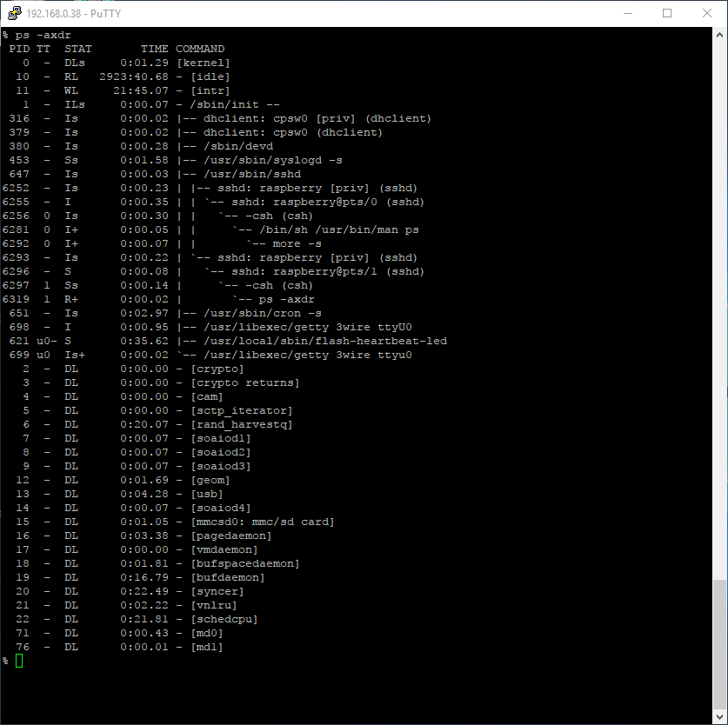Screen dimensions: 728x725
Task: Click the '[crypto returns]' entry
Action: click(x=245, y=382)
